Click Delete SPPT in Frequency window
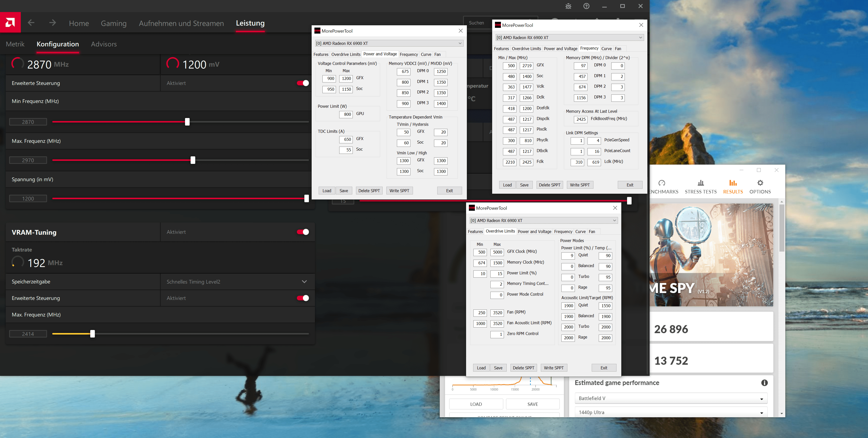Screen dimensions: 868x438 coord(550,185)
